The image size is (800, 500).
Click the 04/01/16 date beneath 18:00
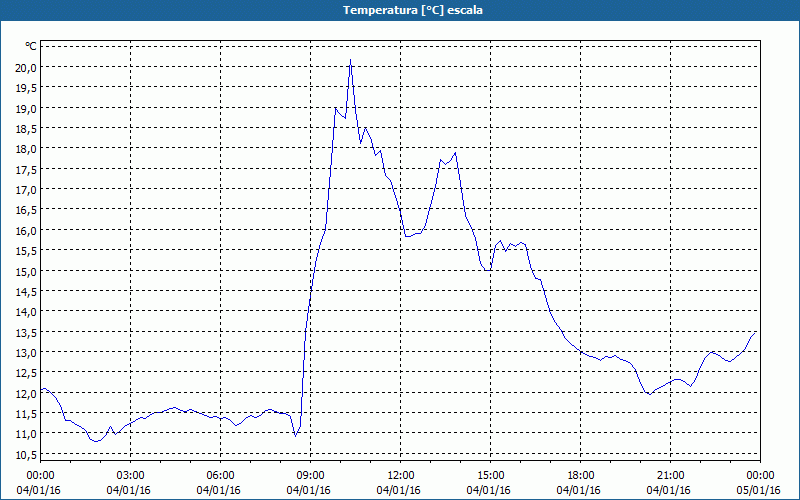coord(579,490)
